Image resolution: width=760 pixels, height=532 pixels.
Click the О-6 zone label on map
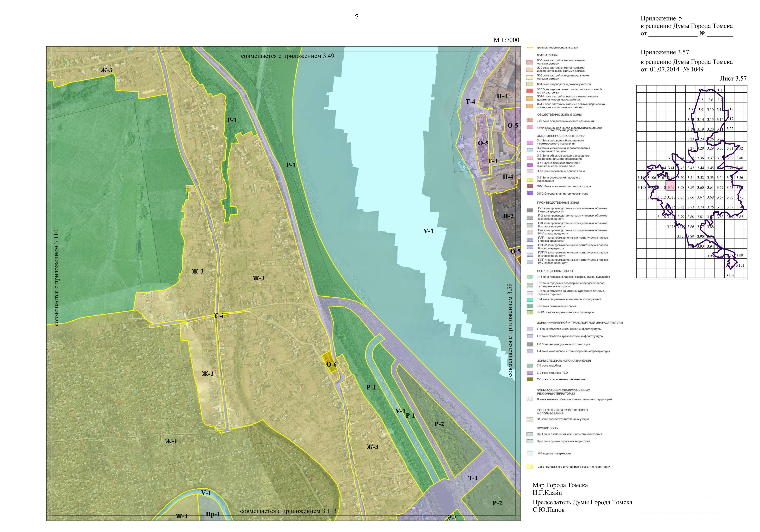331,365
